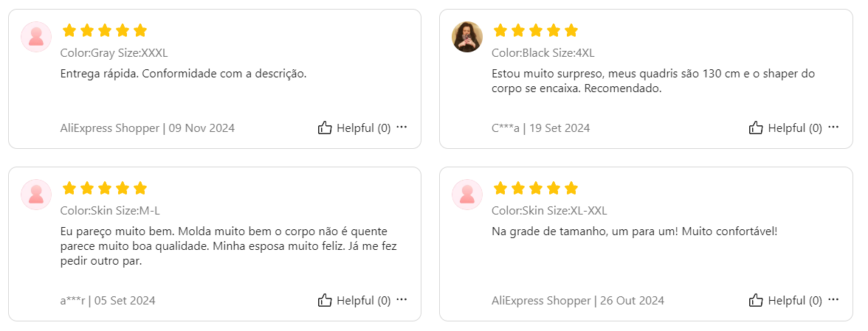Click C***a's profile photo avatar

coord(467,37)
